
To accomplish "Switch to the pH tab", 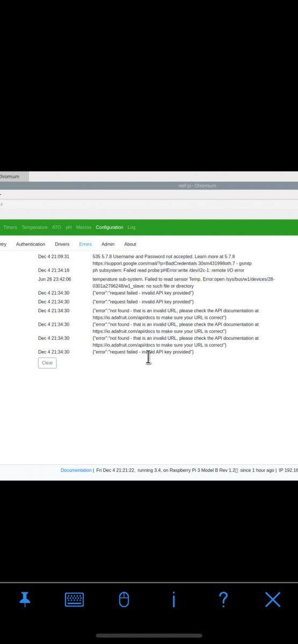I will pos(69,228).
